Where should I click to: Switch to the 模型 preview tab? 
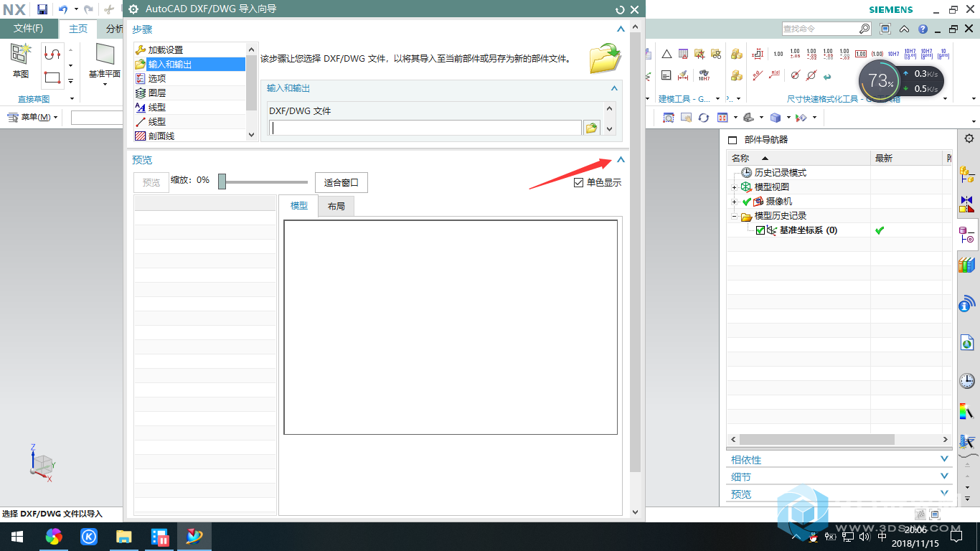[x=298, y=206]
